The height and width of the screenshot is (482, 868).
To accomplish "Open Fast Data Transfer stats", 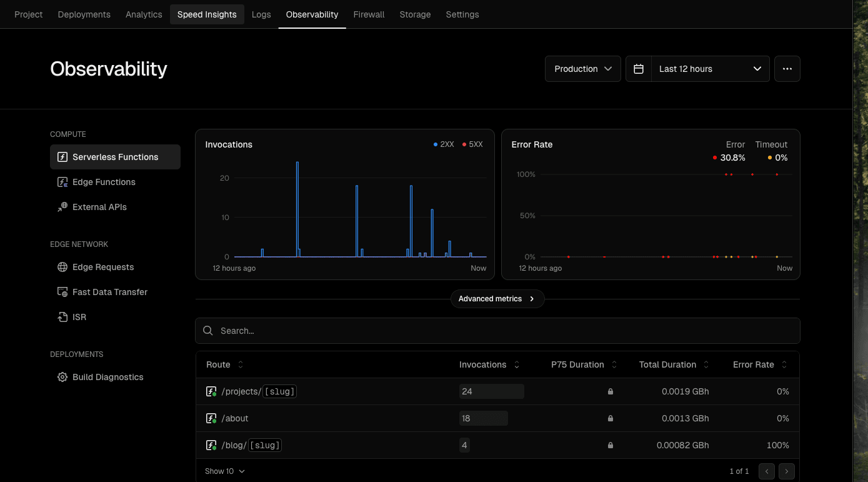I will pos(109,292).
